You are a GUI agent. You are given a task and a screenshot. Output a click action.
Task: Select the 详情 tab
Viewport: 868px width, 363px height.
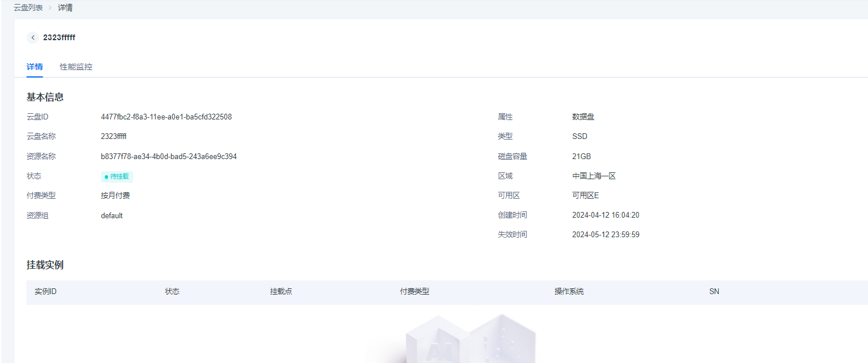pyautogui.click(x=34, y=67)
